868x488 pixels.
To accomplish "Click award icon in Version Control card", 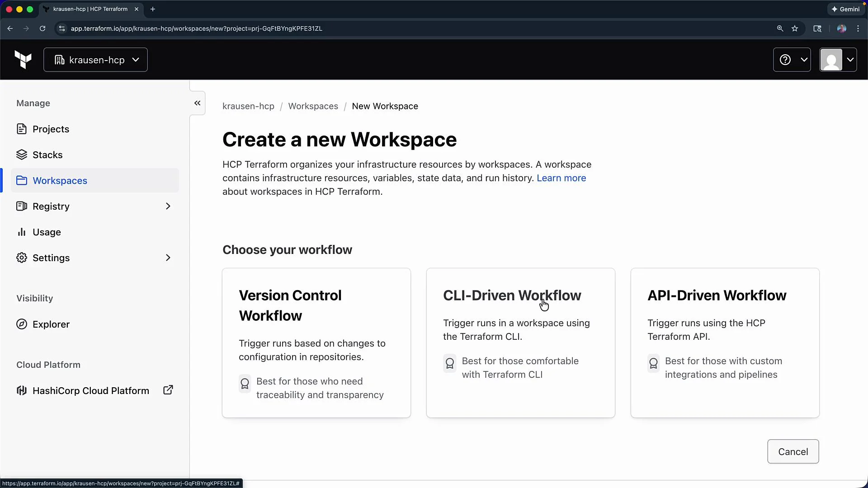I will (245, 384).
